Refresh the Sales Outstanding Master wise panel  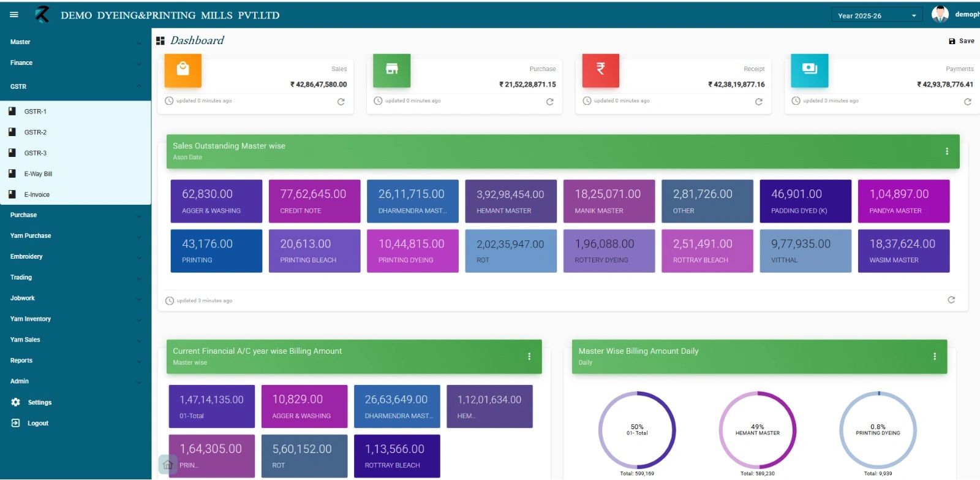pos(951,300)
